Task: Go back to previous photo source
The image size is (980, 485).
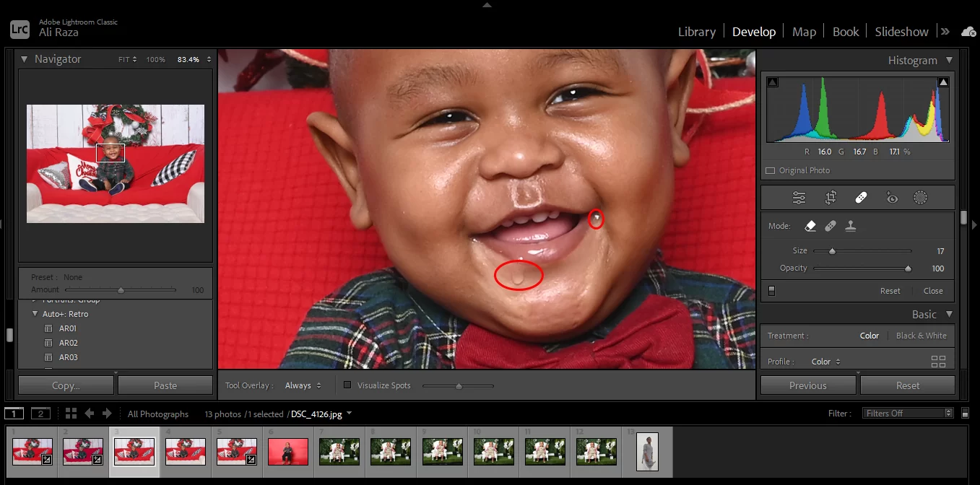Action: click(x=90, y=414)
